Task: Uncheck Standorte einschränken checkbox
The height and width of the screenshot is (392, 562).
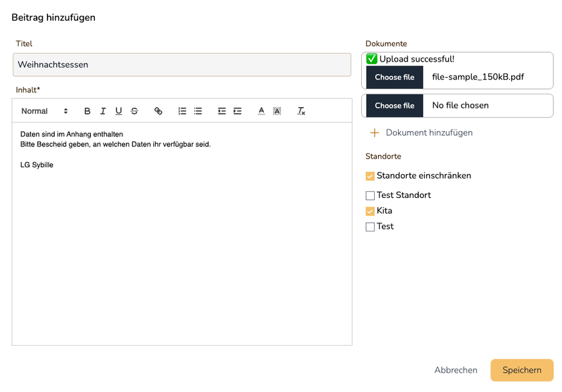Action: [370, 176]
